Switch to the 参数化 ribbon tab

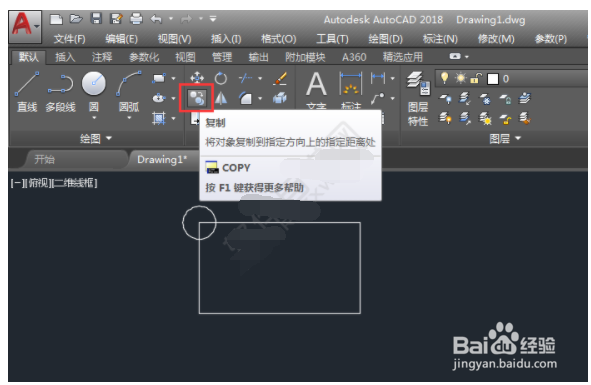click(x=144, y=57)
